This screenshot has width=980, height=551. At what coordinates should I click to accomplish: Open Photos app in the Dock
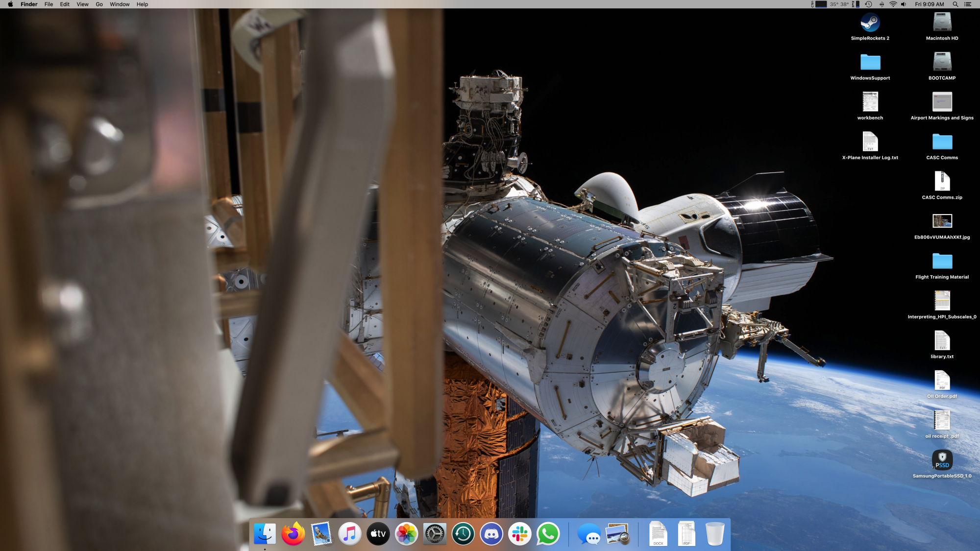(406, 534)
